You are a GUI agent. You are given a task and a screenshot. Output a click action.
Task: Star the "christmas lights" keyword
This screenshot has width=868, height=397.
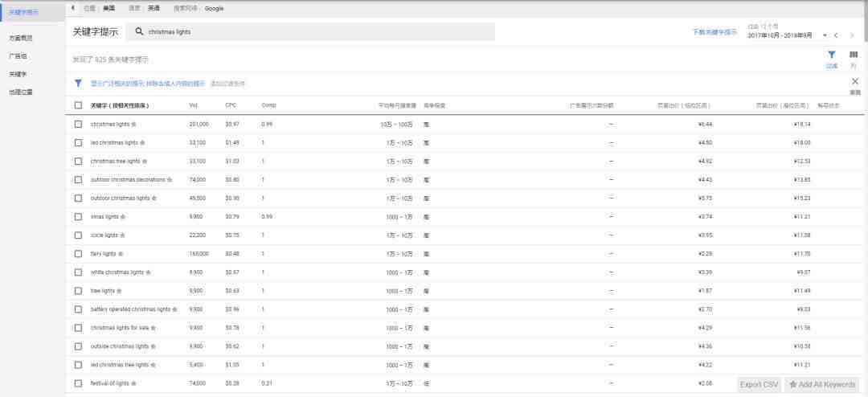pos(133,124)
